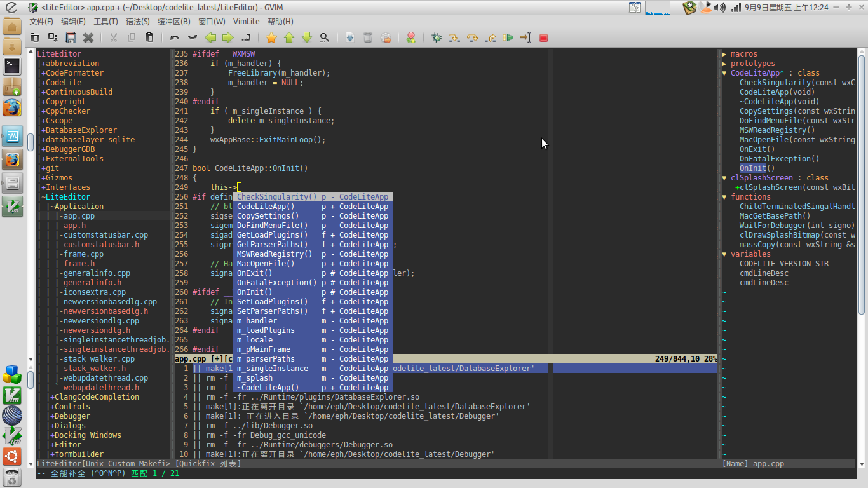Choose CheckSingularity() in completion popup

pos(313,197)
